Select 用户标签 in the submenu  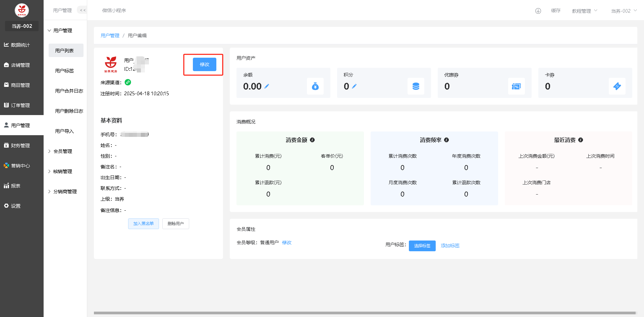64,71
